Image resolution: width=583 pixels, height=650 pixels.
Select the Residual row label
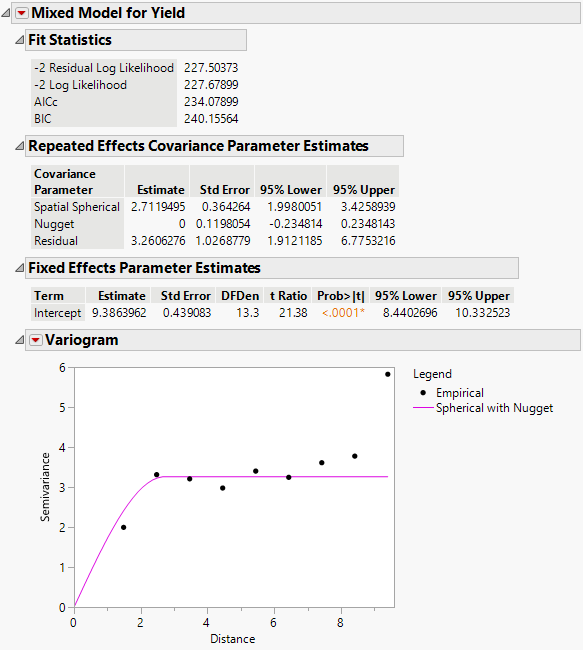(56, 241)
